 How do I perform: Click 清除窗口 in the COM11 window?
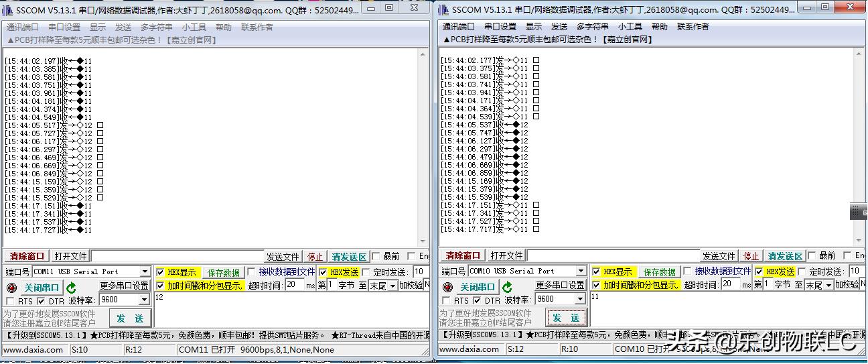point(26,257)
